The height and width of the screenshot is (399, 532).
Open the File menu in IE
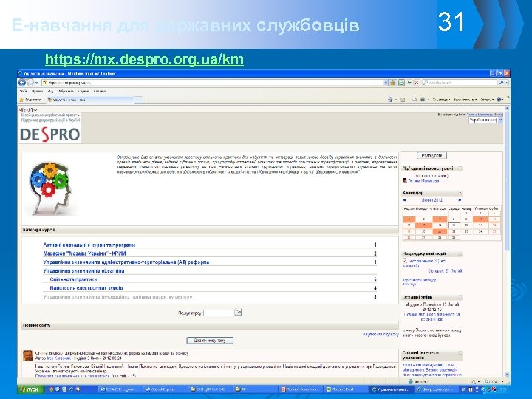pyautogui.click(x=24, y=92)
